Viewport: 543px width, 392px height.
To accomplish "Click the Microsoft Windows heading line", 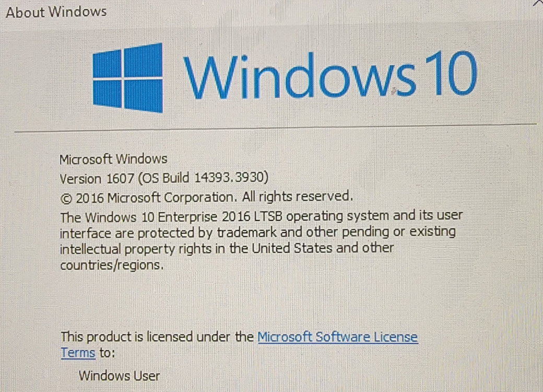I will pos(113,159).
